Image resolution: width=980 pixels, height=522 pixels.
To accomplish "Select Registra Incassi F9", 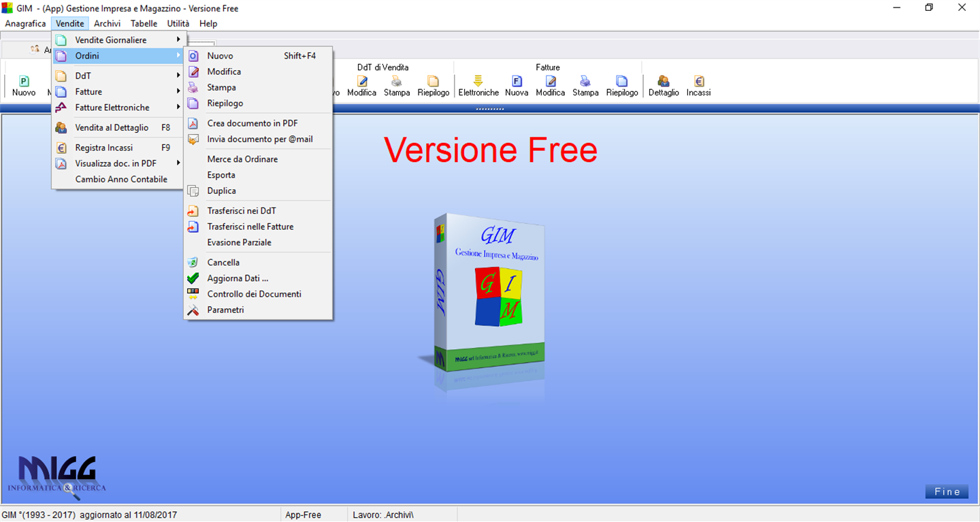I will (118, 148).
